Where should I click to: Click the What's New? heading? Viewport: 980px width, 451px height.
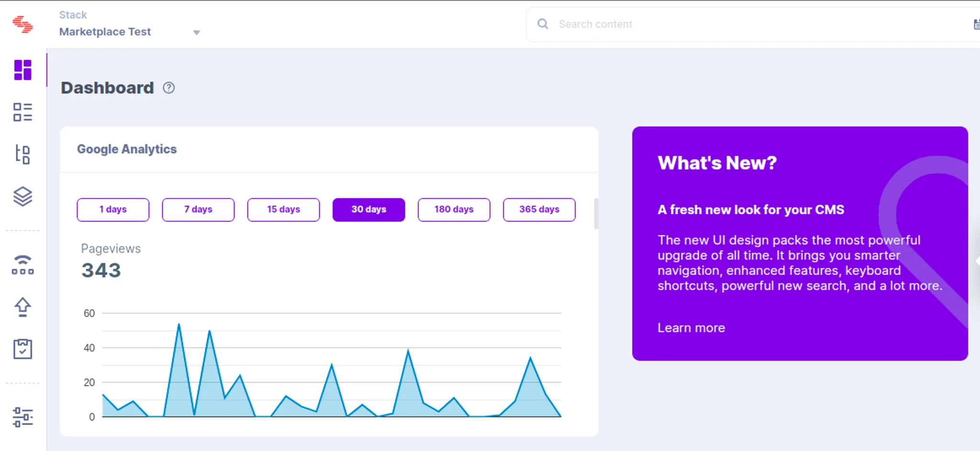coord(717,163)
